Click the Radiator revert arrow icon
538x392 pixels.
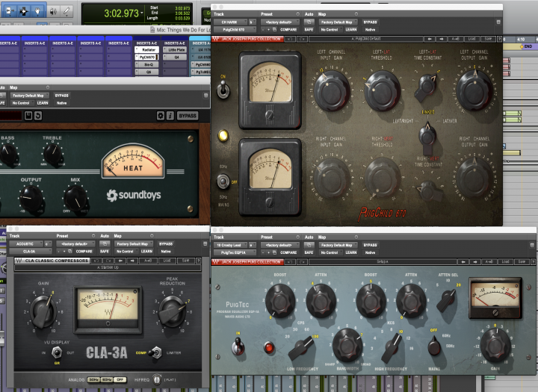38,116
